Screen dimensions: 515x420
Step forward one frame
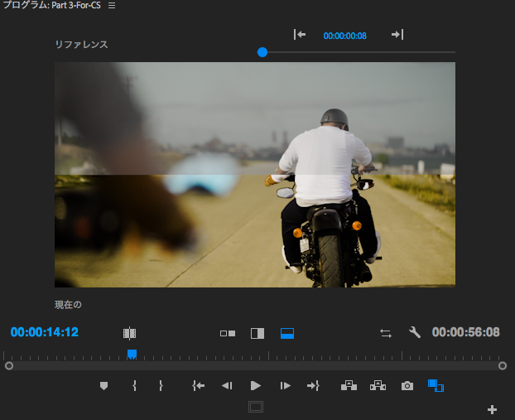285,386
